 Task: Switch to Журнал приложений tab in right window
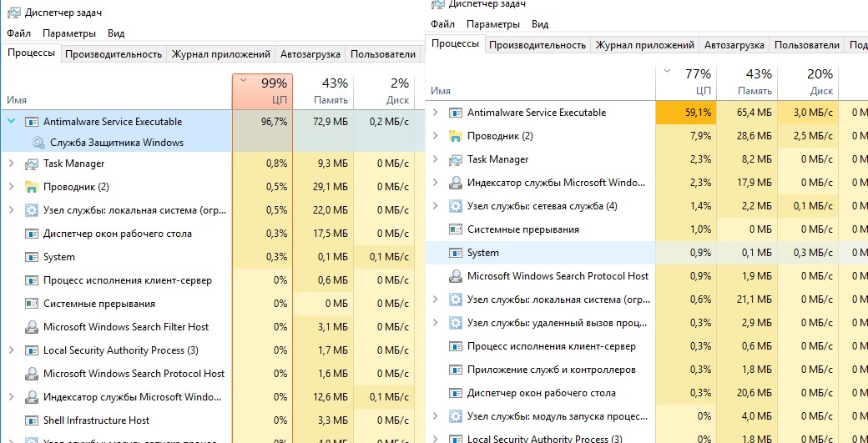click(x=645, y=45)
